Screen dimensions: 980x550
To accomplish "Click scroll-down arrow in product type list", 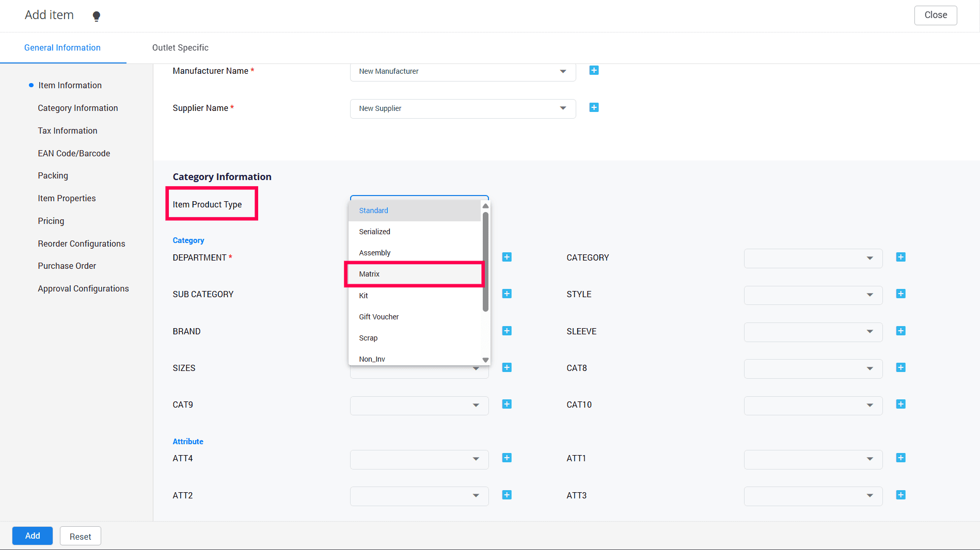I will 485,360.
